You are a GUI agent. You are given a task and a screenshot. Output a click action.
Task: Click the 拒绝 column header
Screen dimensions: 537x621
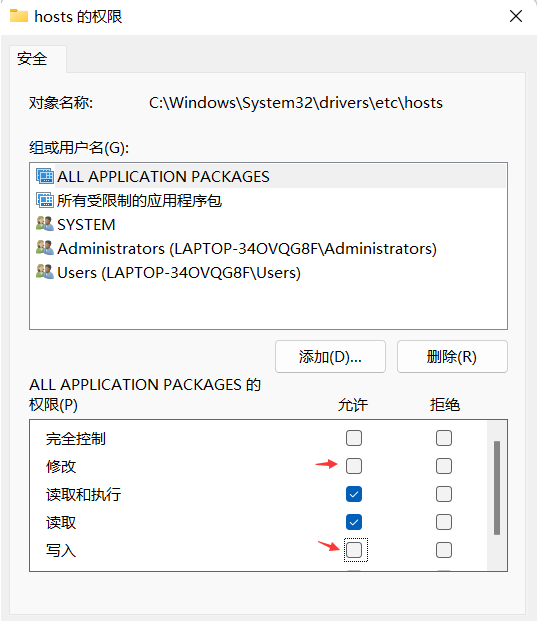click(445, 405)
